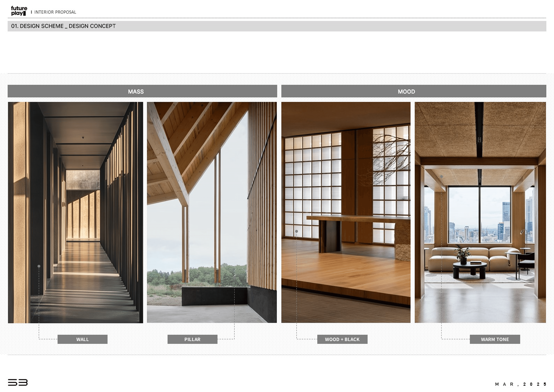Screen dimensions: 554x392
Task: Click the WALL label tag
Action: point(82,339)
